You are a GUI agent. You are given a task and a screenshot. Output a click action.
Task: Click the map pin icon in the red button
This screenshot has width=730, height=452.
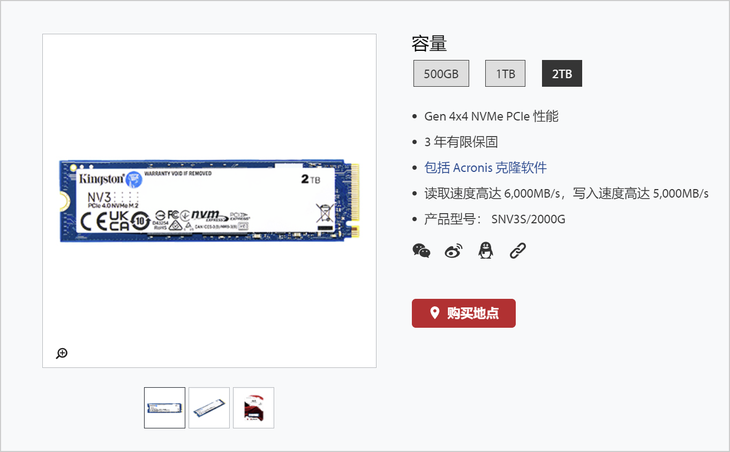point(434,313)
